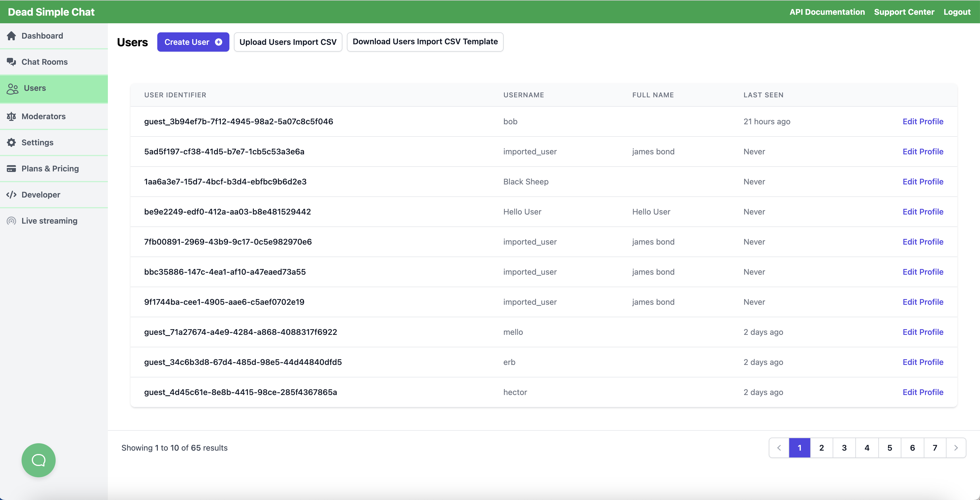Go to page 5 of results
The image size is (980, 500).
889,448
